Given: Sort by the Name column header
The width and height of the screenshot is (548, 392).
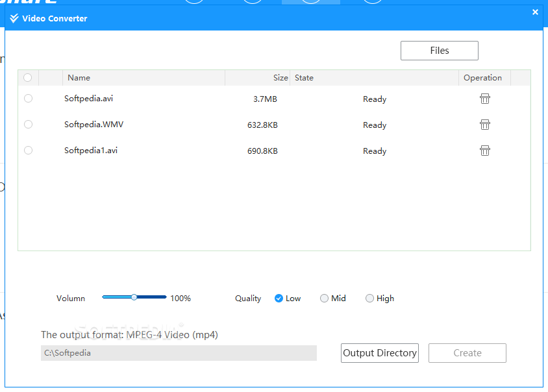Looking at the screenshot, I should pyautogui.click(x=143, y=78).
